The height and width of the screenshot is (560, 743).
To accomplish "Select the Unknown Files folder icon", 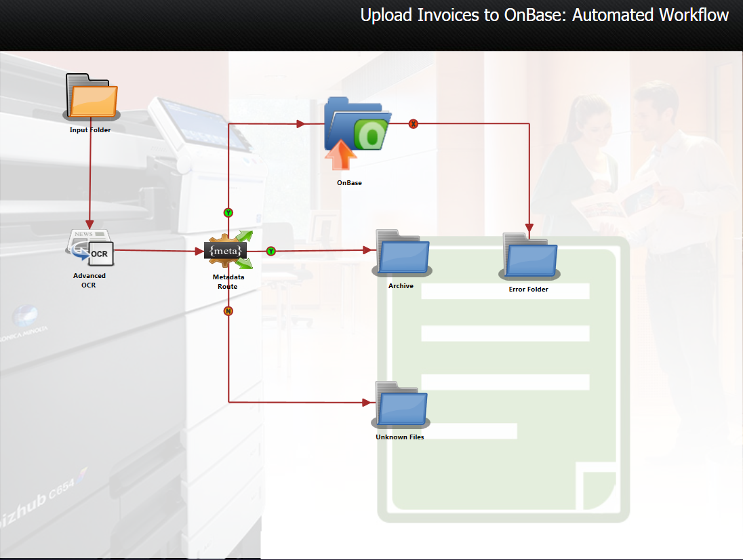I will click(x=401, y=405).
